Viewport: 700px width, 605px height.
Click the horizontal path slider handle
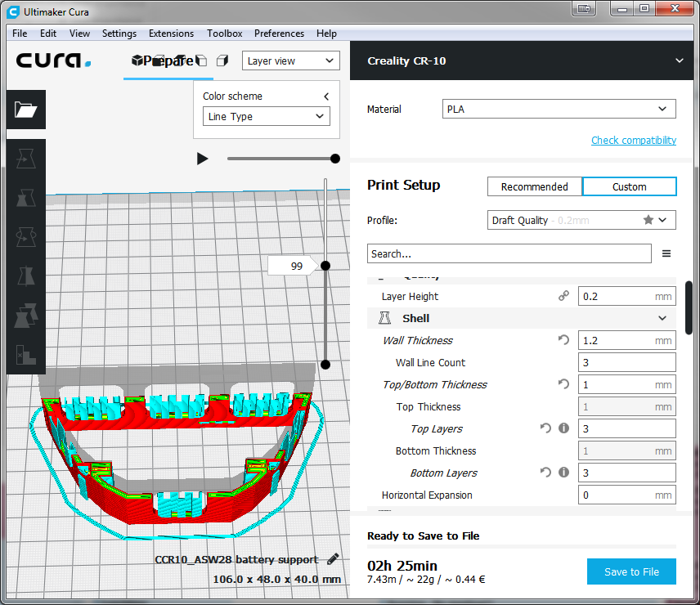[x=335, y=159]
